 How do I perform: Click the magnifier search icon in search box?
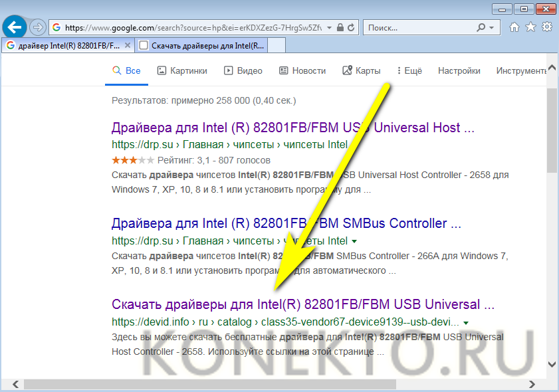click(x=481, y=28)
